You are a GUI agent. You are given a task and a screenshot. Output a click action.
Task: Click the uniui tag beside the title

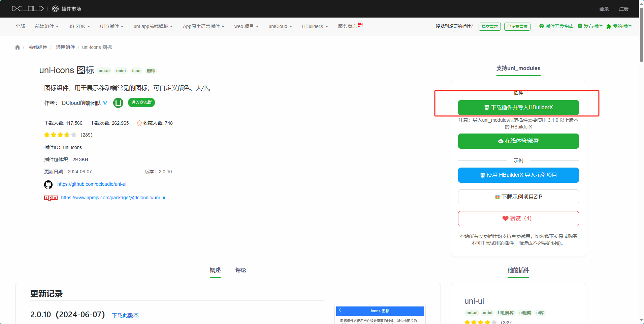(x=121, y=71)
